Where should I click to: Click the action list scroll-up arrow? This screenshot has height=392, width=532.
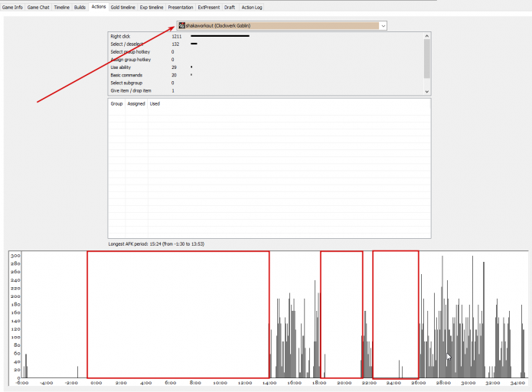tap(427, 36)
